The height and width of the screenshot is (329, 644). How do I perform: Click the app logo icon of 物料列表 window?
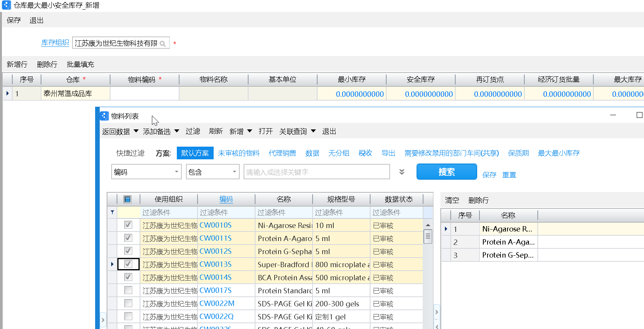(104, 116)
